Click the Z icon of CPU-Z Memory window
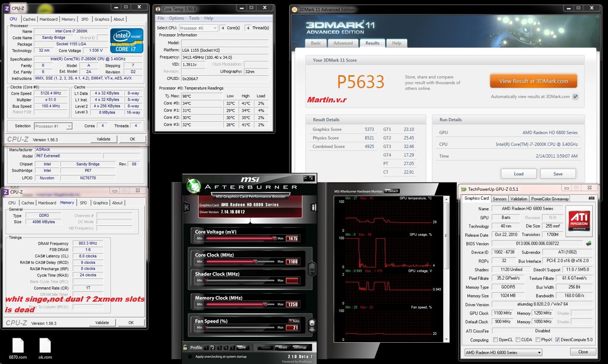 pos(6,192)
